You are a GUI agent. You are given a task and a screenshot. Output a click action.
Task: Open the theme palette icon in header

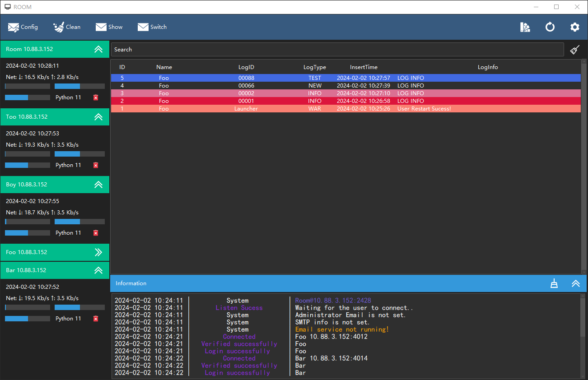pyautogui.click(x=525, y=27)
